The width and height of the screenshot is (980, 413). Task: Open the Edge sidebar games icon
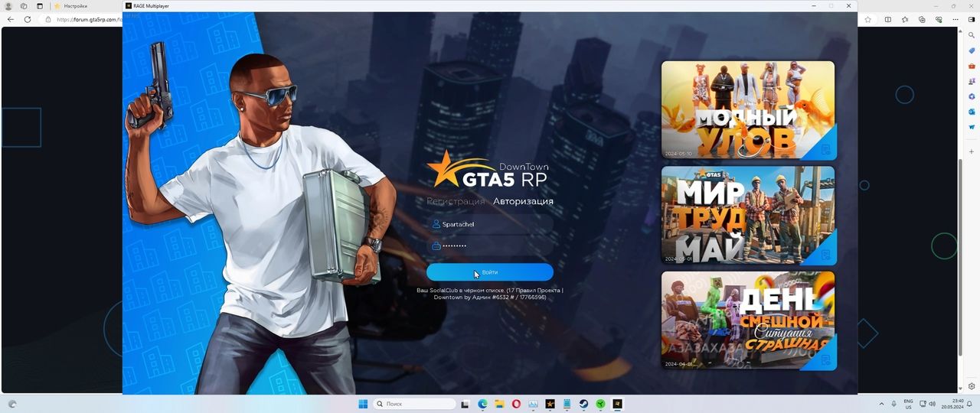972,81
